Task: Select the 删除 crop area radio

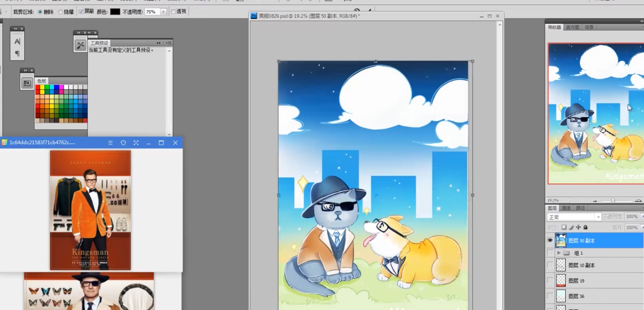Action: click(40, 12)
